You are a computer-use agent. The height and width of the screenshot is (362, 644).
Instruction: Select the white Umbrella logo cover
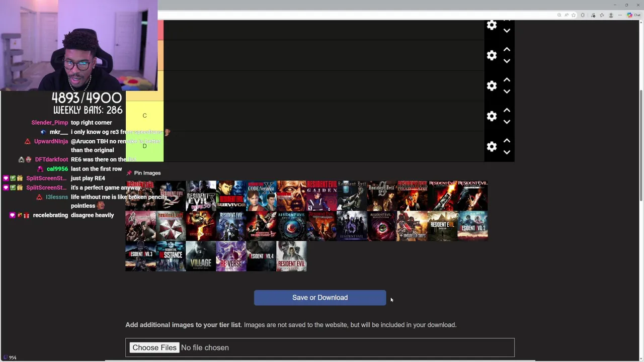171,226
